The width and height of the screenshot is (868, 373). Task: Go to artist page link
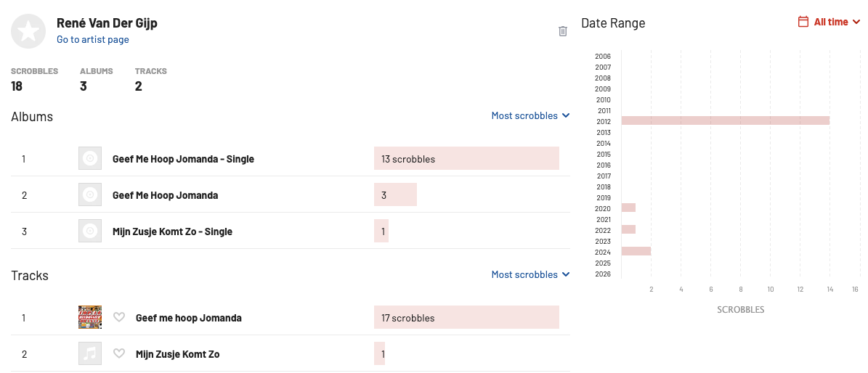(x=93, y=39)
